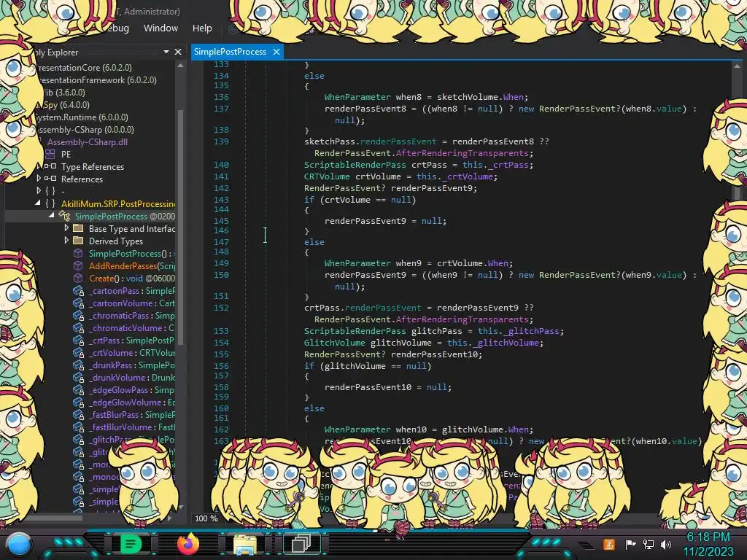Select the _fastBlurVolume field row
Image resolution: width=747 pixels, height=560 pixels.
click(x=124, y=427)
